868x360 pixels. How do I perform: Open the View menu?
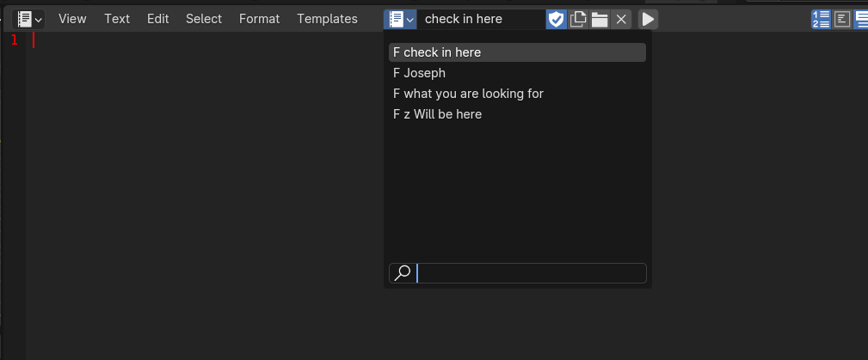coord(72,19)
